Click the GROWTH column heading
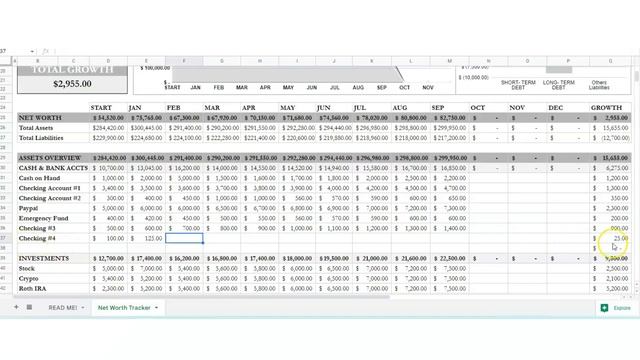The width and height of the screenshot is (640, 360). (606, 108)
